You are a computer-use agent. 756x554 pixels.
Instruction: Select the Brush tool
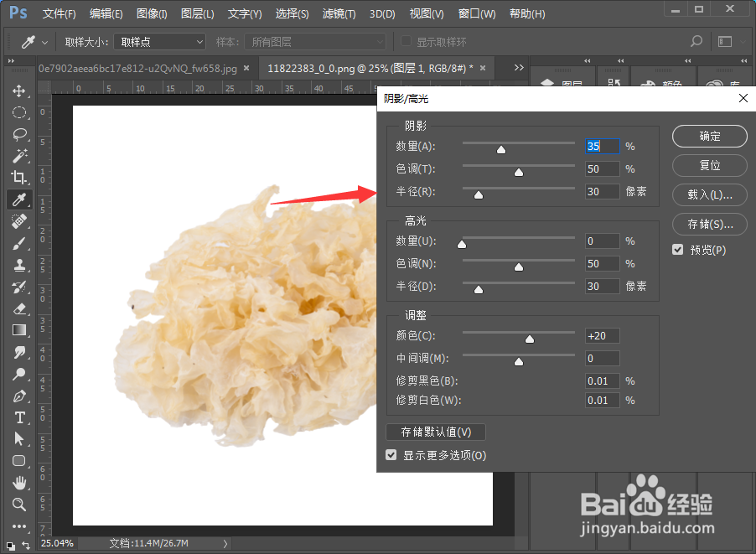click(19, 244)
